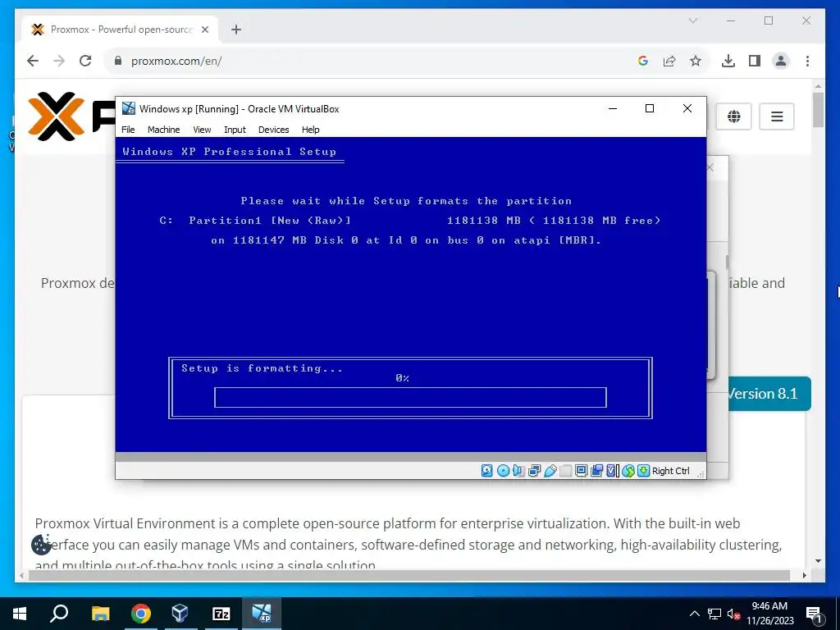Viewport: 840px width, 630px height.
Task: Open the Windows Start menu
Action: [x=20, y=614]
